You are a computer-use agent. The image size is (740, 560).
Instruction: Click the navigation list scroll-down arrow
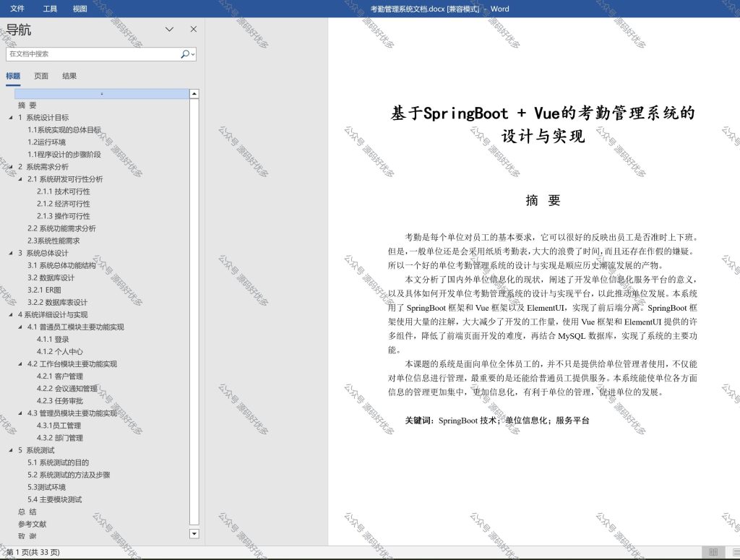(194, 533)
